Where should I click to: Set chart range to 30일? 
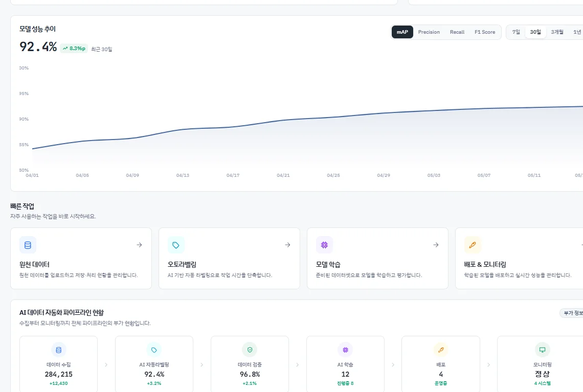535,32
